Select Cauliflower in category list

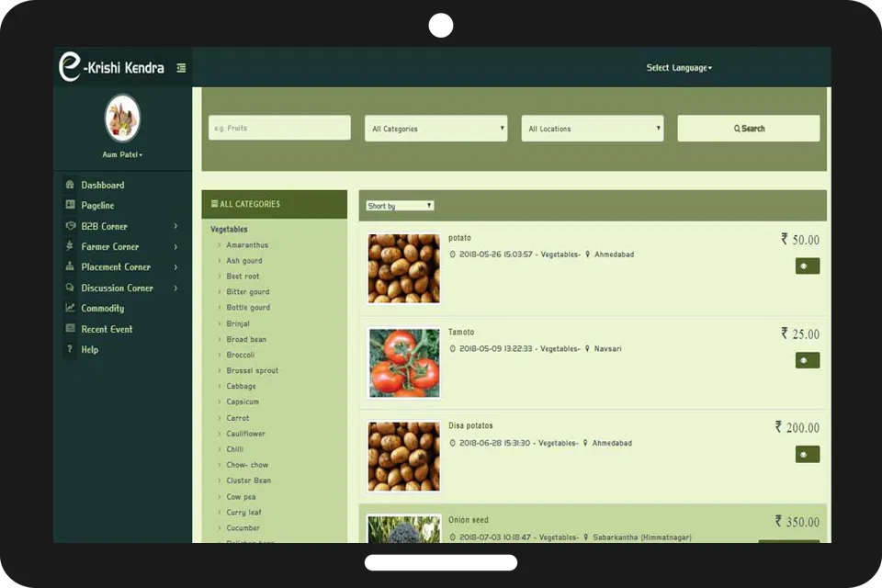(245, 434)
